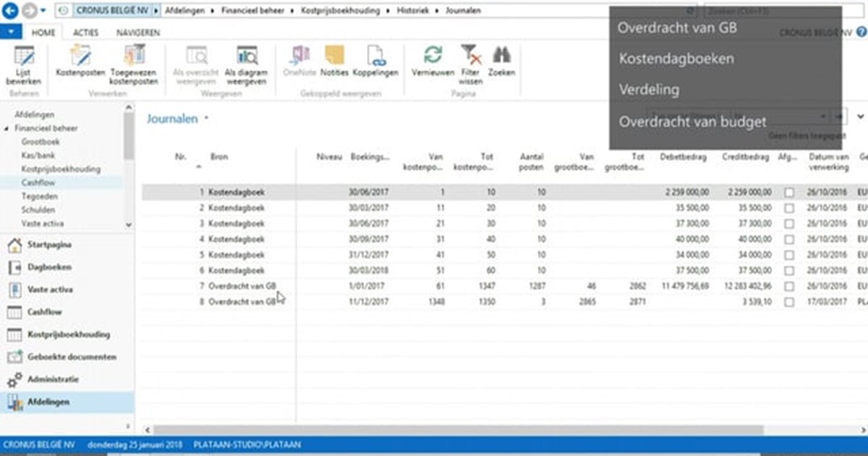Open OneNote from the ribbon

coord(299,61)
